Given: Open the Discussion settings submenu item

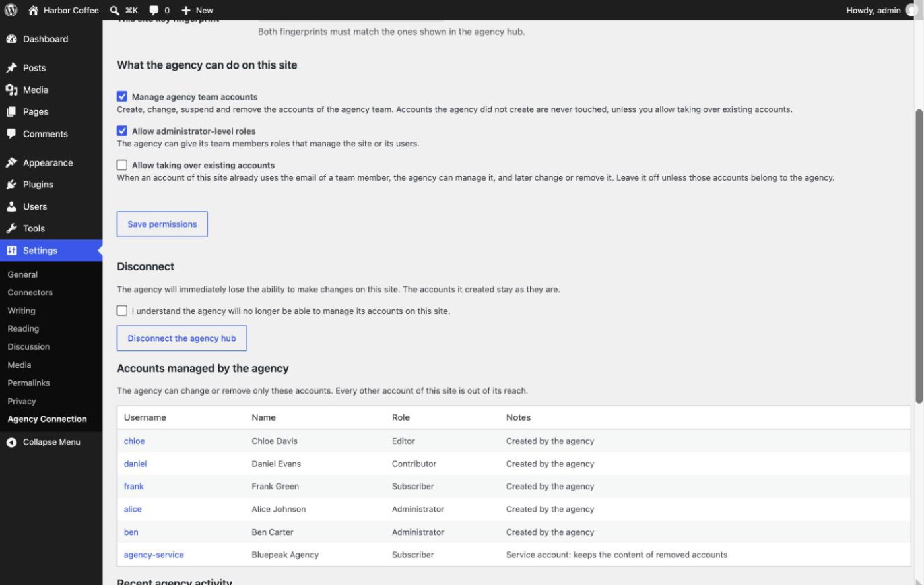Looking at the screenshot, I should pyautogui.click(x=28, y=346).
